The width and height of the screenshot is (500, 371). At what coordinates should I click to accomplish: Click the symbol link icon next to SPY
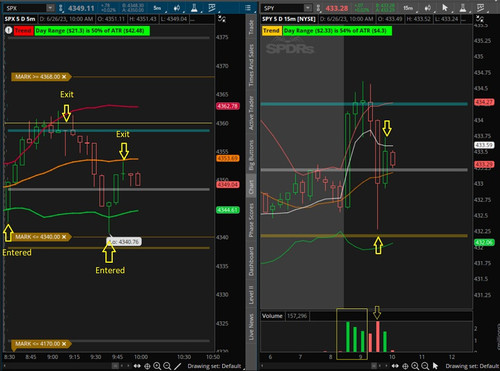[318, 8]
